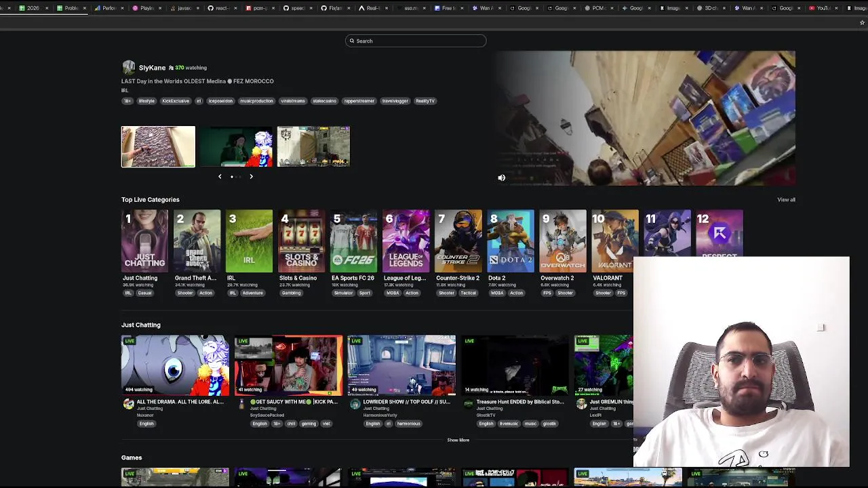The width and height of the screenshot is (868, 488).
Task: Switch to the '3D ch' browser tab
Action: coord(711,8)
